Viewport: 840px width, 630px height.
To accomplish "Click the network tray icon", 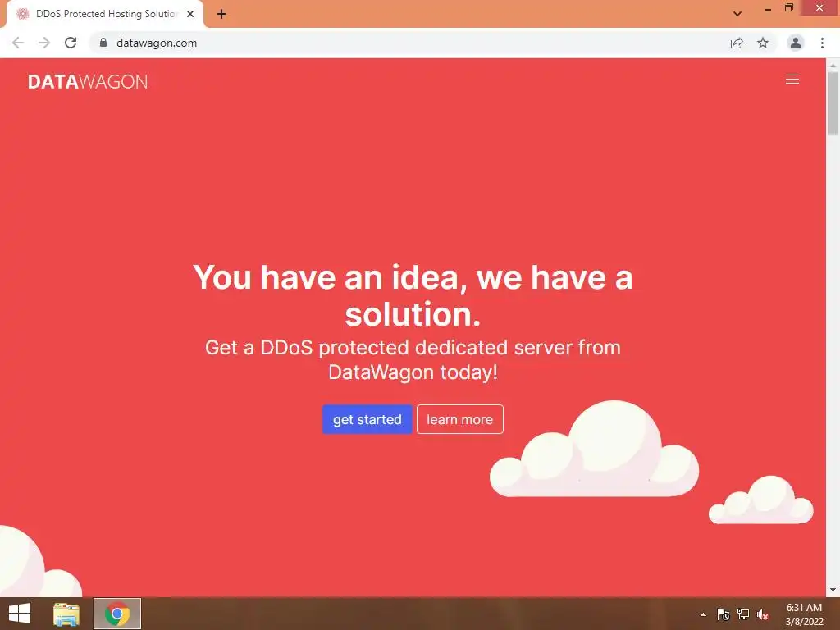I will (x=743, y=614).
